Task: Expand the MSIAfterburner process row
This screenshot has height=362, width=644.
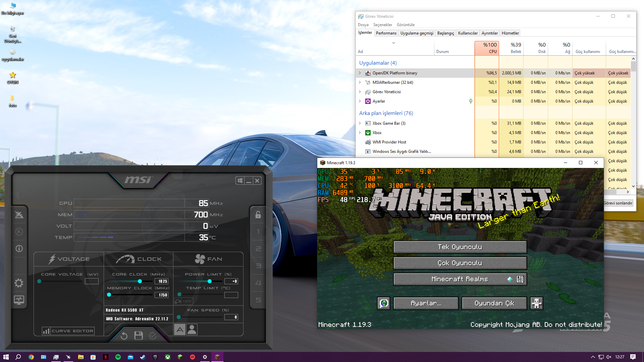Action: coord(360,82)
